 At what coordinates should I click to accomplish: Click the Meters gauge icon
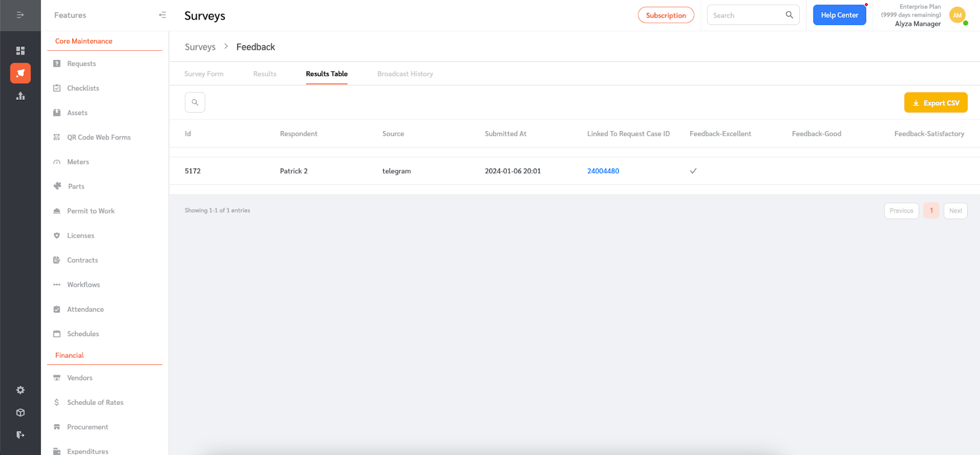57,162
